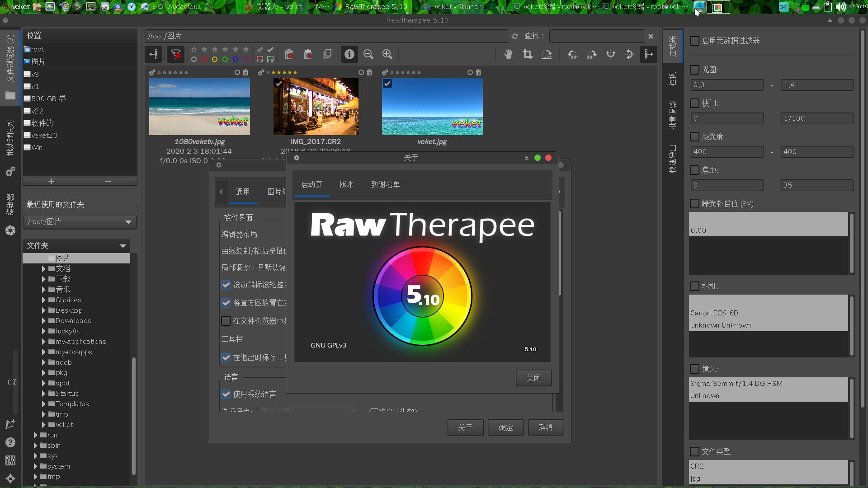Toggle selection checkbox on veket.jpg thumbnail
Screen dimensions: 868x488
coord(387,84)
